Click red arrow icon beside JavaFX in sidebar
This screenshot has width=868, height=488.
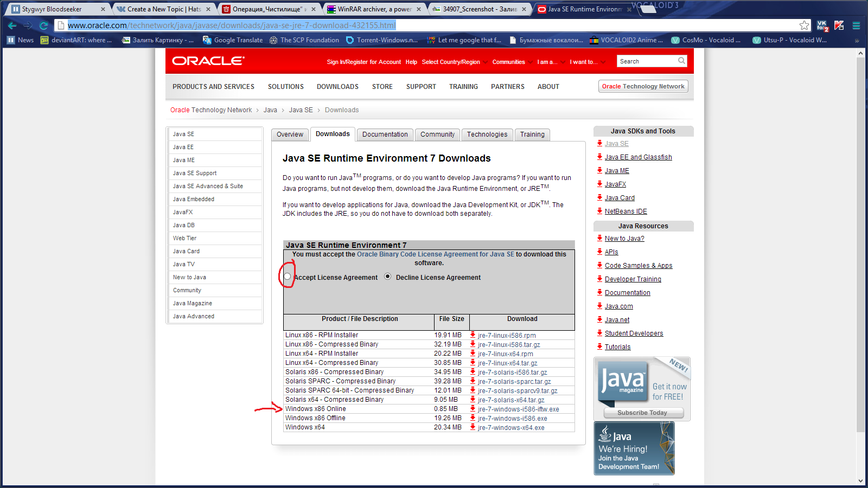pos(599,184)
